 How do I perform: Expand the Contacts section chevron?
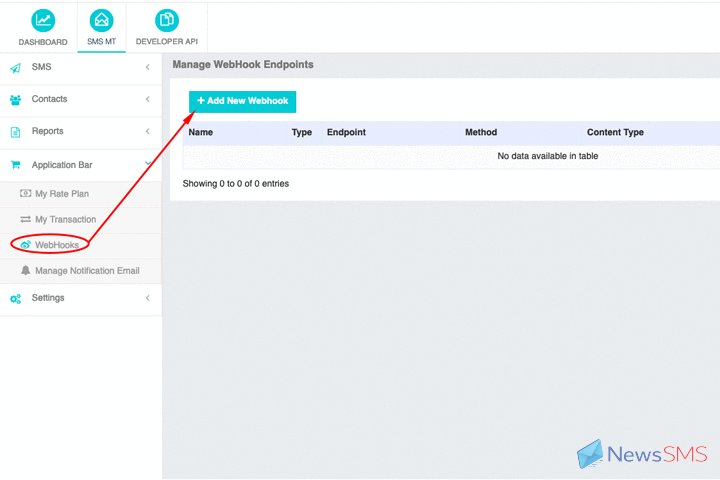point(147,100)
